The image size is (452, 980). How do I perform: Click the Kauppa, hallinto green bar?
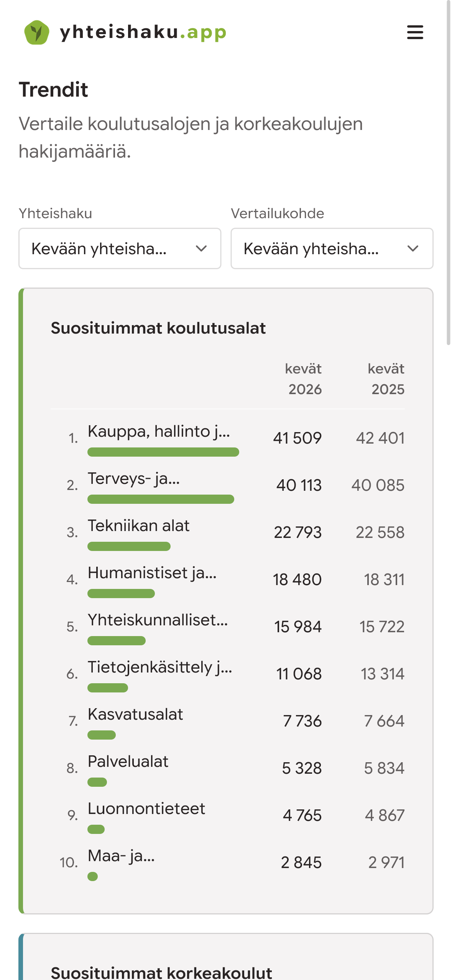coord(163,452)
